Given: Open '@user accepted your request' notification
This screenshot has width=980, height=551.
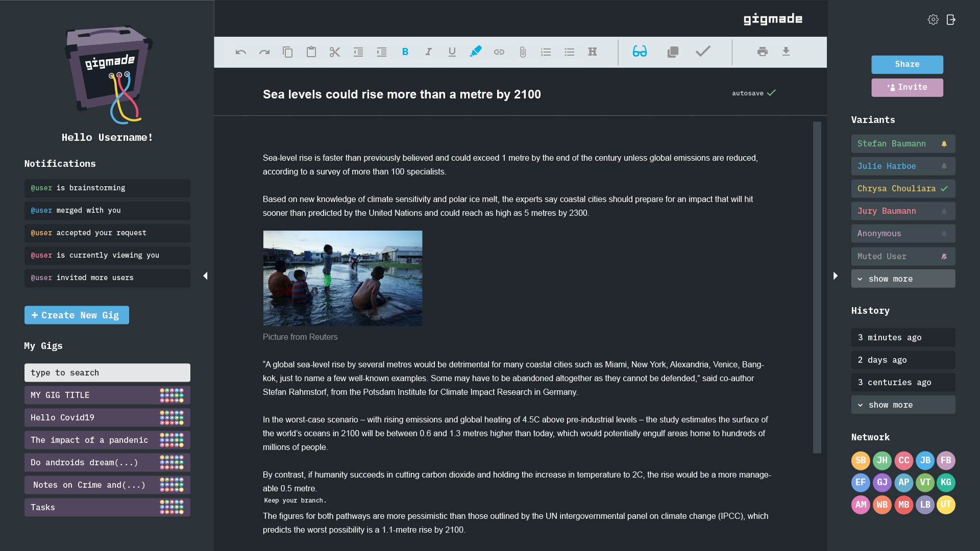Looking at the screenshot, I should [107, 233].
